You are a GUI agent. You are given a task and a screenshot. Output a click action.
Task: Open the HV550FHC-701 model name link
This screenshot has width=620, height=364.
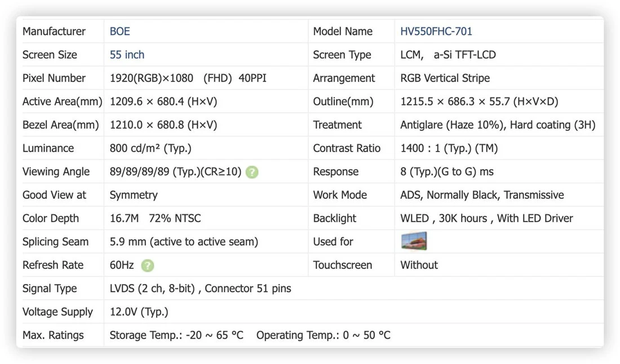(436, 31)
